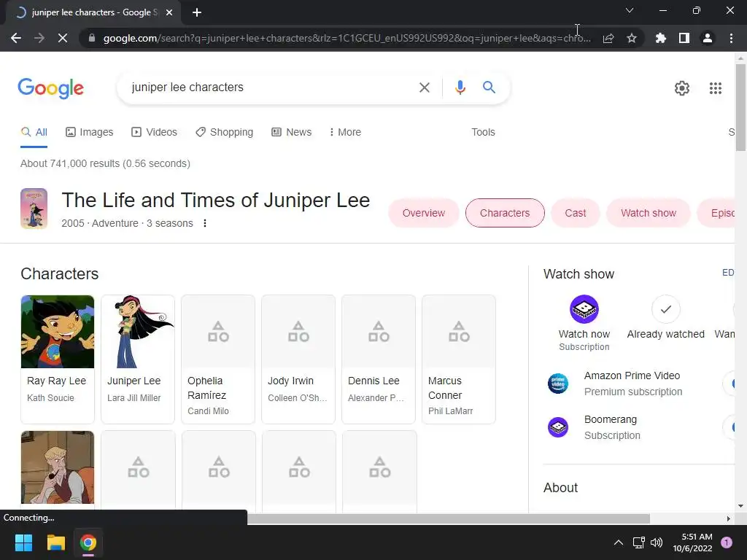Switch to the Videos tab
This screenshot has width=747, height=560.
click(154, 133)
